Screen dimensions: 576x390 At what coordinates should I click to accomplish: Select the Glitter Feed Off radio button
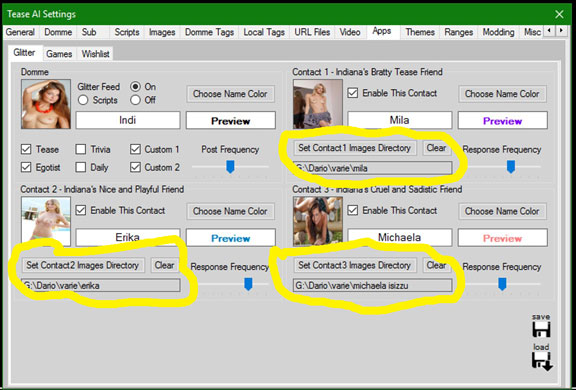pos(136,100)
